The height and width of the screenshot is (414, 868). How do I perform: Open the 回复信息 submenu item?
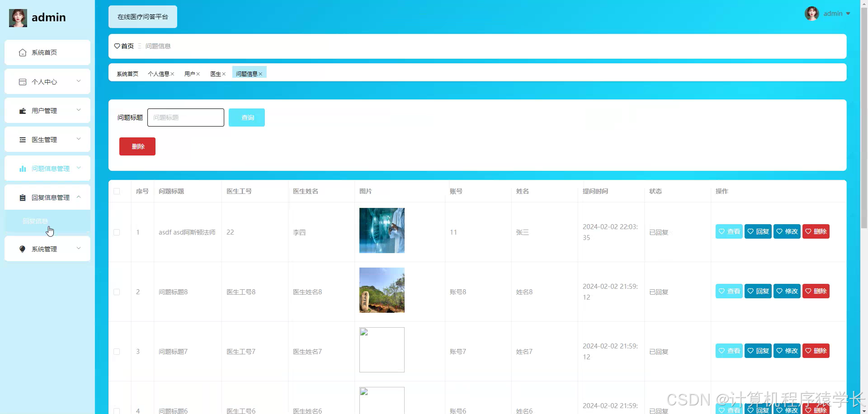[x=47, y=221]
